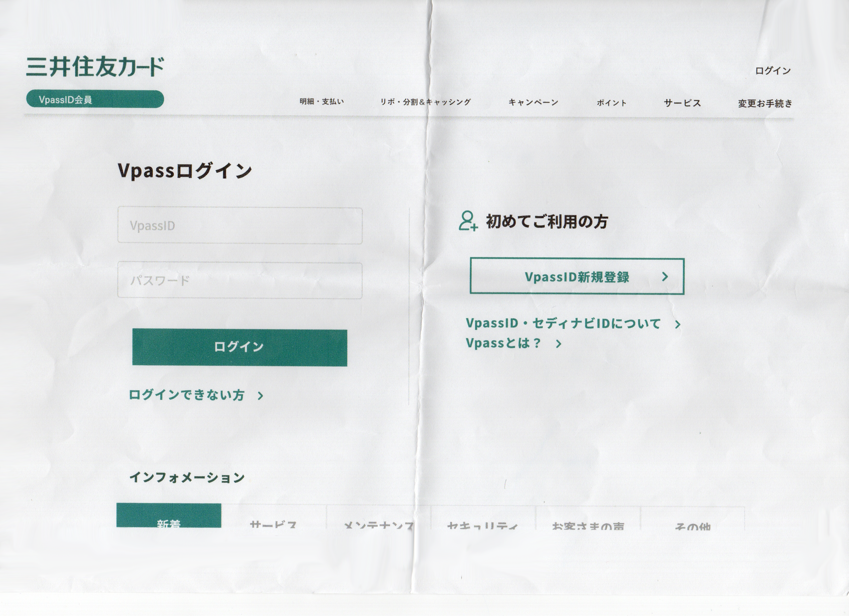
Task: Switch to the サービス information tab
Action: (x=274, y=516)
